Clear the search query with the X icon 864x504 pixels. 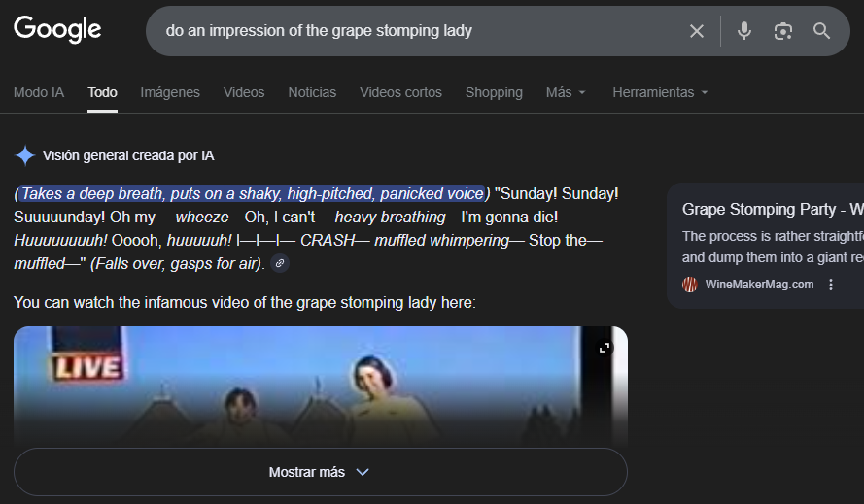pos(697,31)
